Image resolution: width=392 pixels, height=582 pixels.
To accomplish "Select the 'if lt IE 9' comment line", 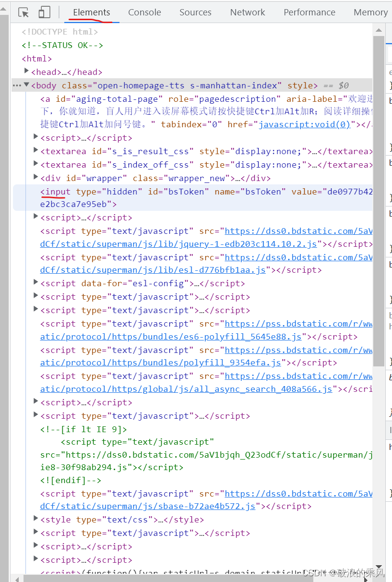I will tap(84, 429).
